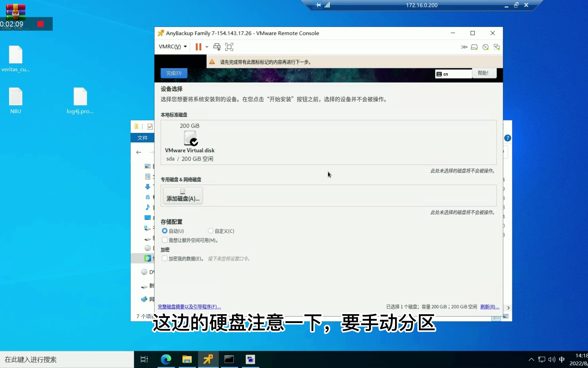The image size is (588, 368).
Task: Select the music note folder in Explorer sidebar
Action: pos(148,207)
